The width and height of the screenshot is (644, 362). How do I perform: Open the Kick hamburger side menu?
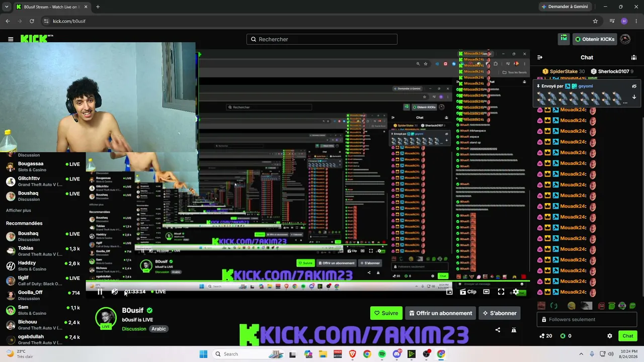point(11,39)
